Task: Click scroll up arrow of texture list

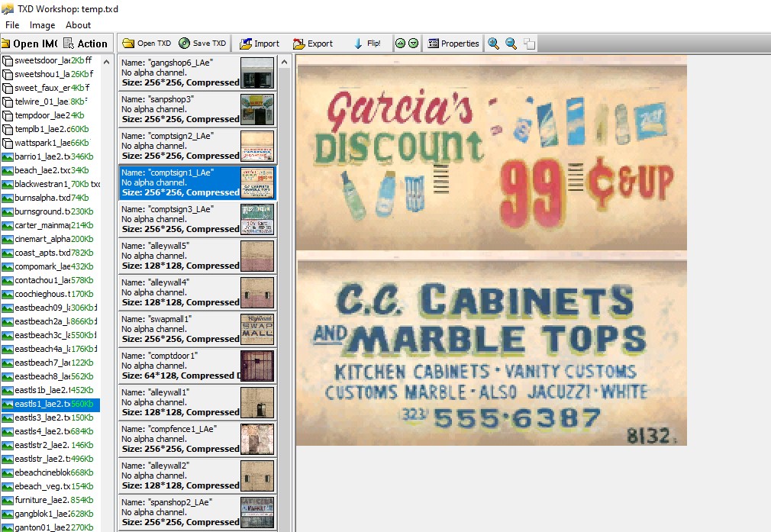Action: point(284,62)
